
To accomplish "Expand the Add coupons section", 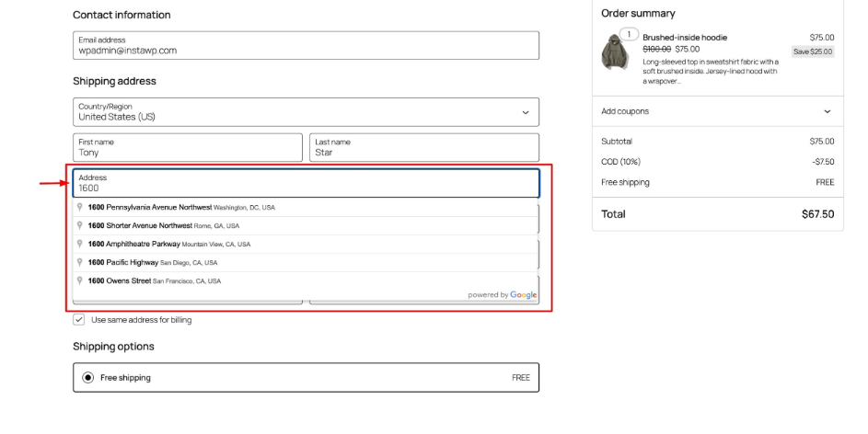I will click(717, 111).
